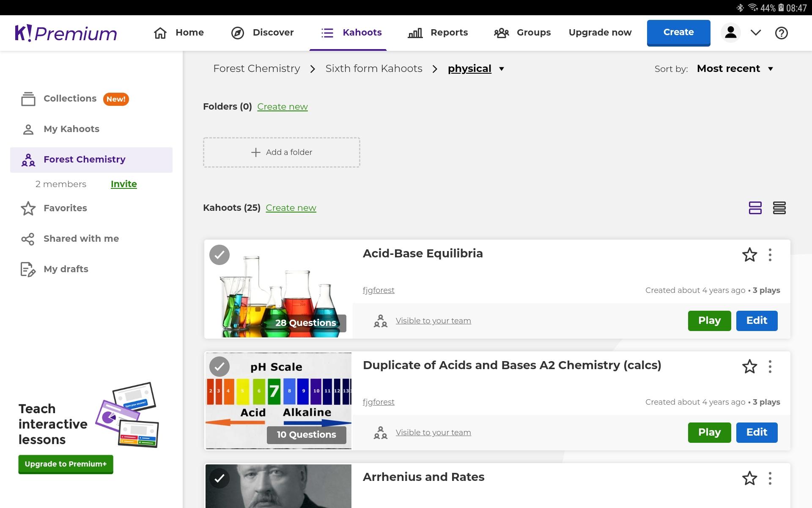Viewport: 812px width, 508px height.
Task: Open more options for Acid-Base Equilibria
Action: [x=770, y=255]
